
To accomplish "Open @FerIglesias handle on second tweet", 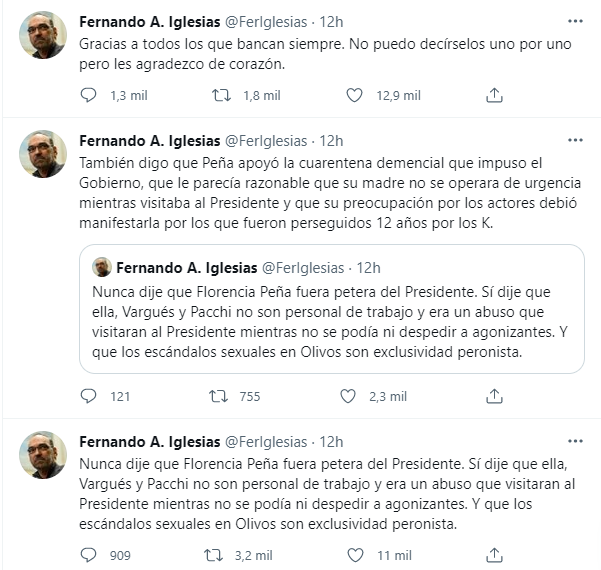I will click(x=266, y=141).
